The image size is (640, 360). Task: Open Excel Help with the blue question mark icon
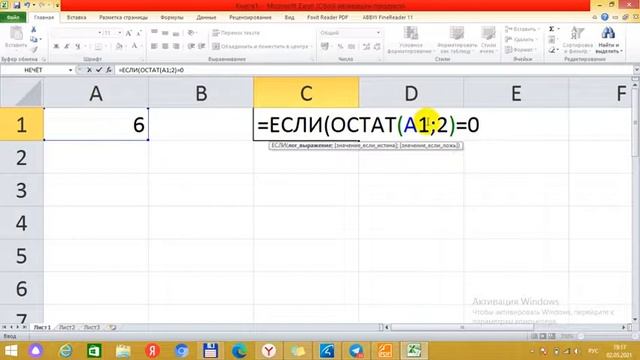(605, 17)
